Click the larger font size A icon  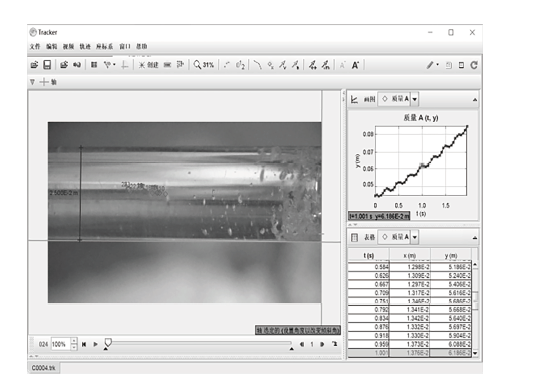tap(355, 65)
